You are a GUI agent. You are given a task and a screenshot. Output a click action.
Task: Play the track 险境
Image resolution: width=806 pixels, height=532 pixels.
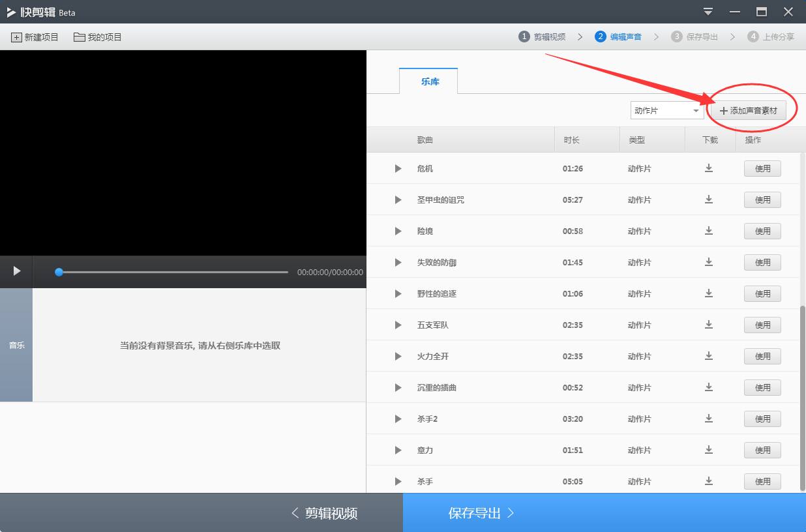[398, 231]
